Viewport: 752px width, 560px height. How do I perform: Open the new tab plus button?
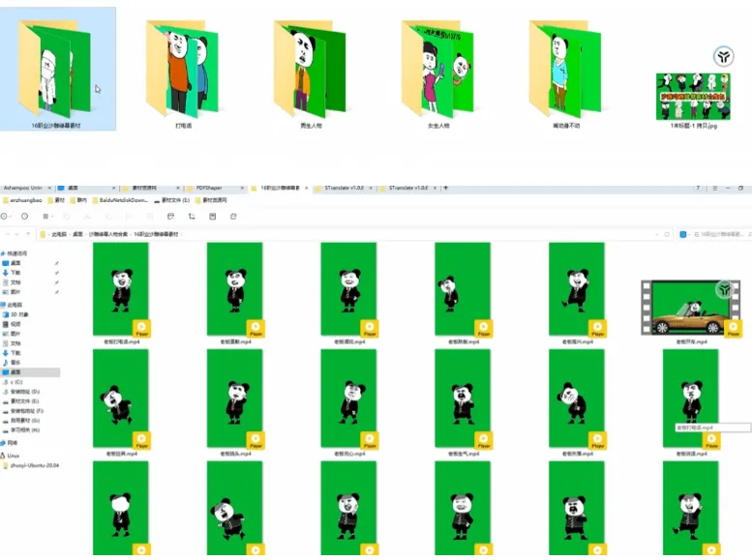[x=445, y=188]
